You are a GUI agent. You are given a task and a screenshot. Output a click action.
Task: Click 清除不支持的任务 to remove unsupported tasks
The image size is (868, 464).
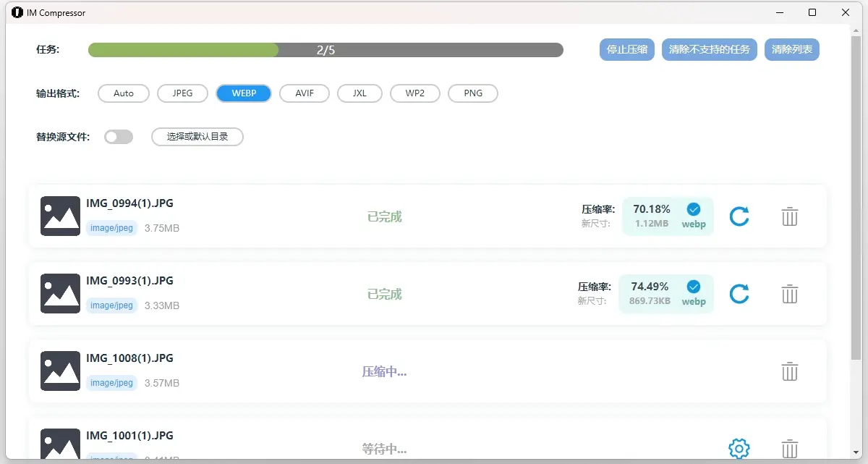click(x=709, y=49)
